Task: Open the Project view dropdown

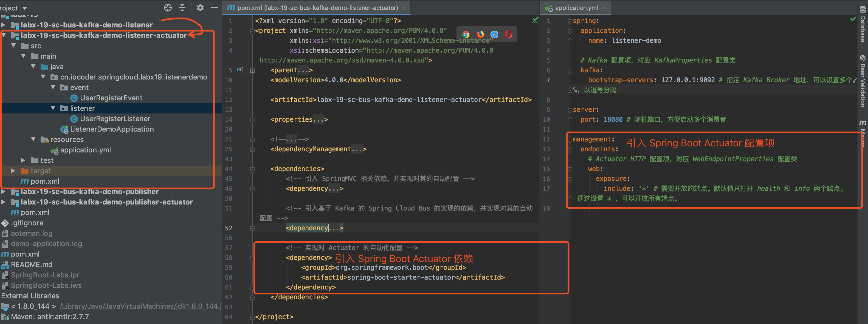Action: coord(24,8)
